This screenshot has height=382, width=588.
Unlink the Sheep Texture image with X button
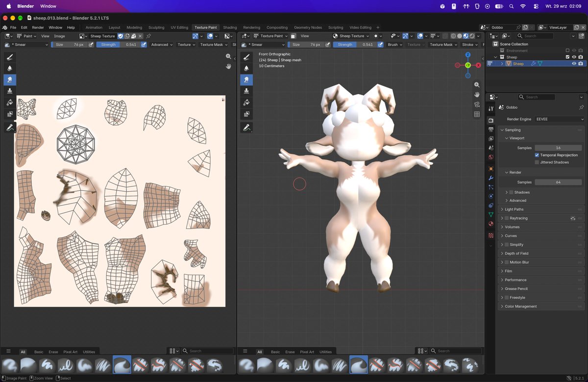coord(140,36)
